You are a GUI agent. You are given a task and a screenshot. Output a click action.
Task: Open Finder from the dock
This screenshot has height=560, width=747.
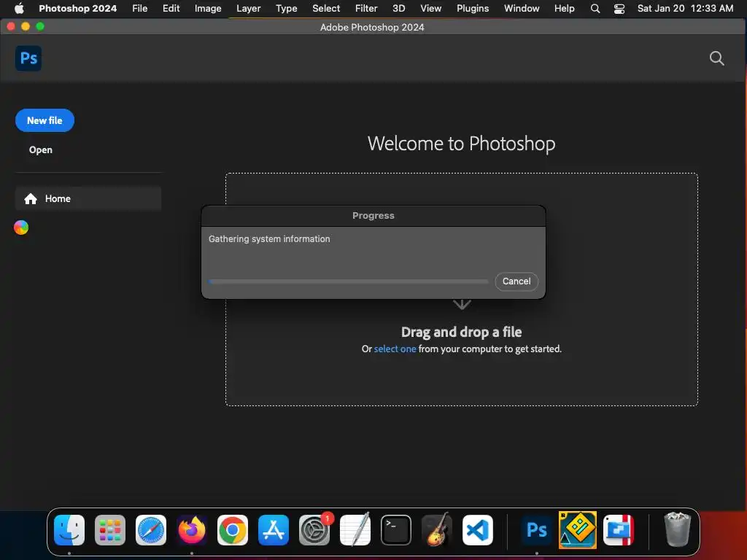click(69, 529)
